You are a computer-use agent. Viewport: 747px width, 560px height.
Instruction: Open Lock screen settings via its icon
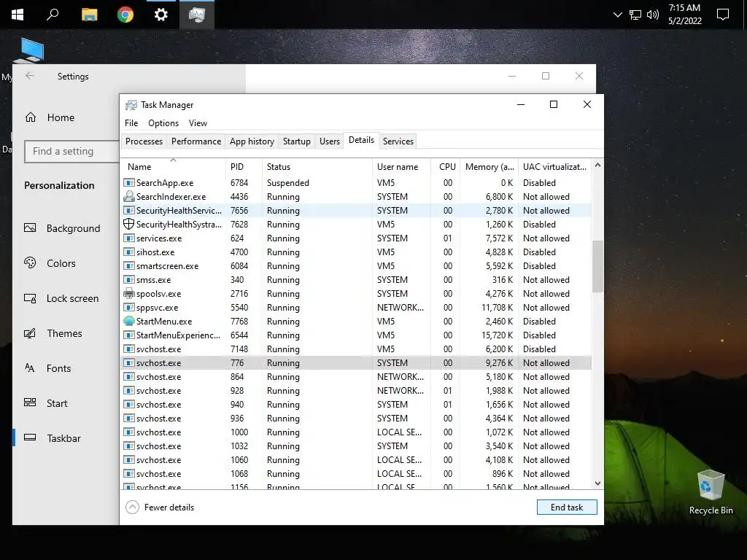[x=30, y=298]
